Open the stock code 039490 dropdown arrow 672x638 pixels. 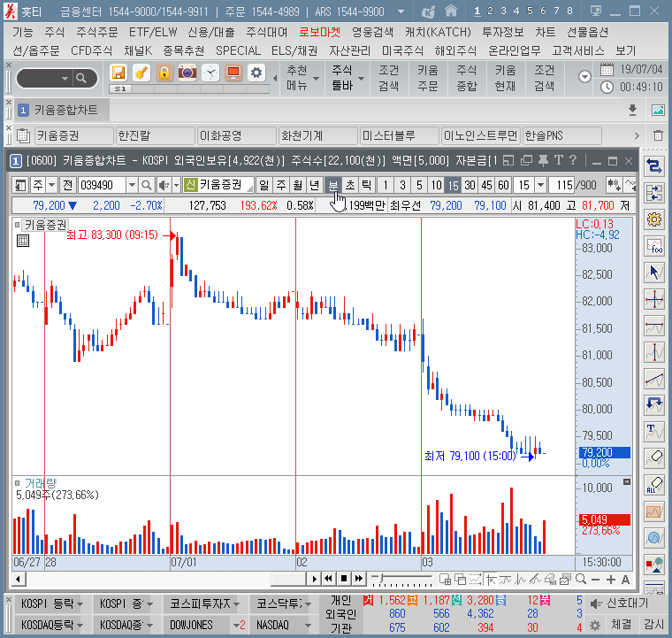point(132,185)
